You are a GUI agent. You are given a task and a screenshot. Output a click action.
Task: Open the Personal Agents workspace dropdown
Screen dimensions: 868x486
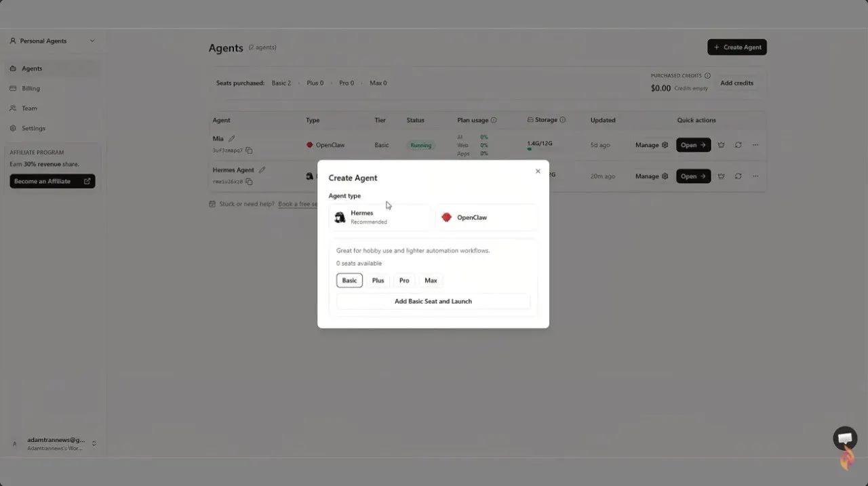pyautogui.click(x=52, y=41)
